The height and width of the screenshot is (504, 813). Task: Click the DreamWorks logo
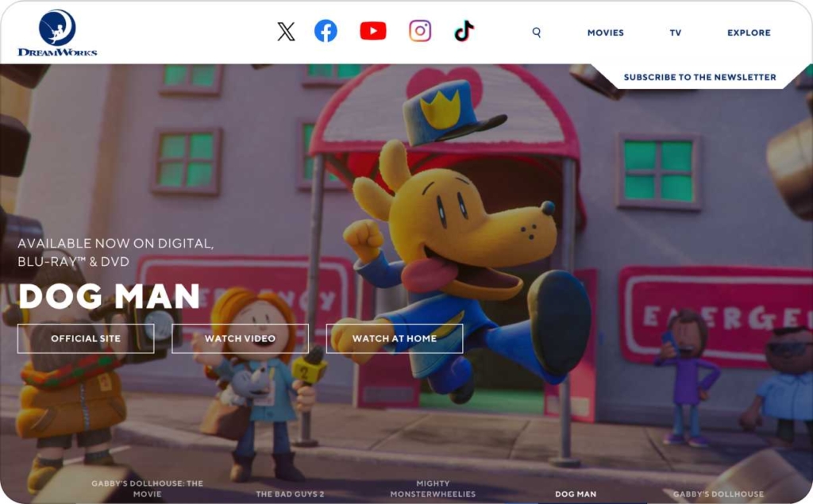[x=57, y=33]
